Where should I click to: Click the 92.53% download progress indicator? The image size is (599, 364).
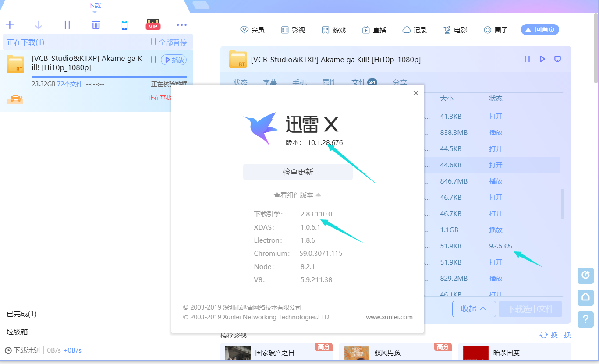click(x=501, y=246)
